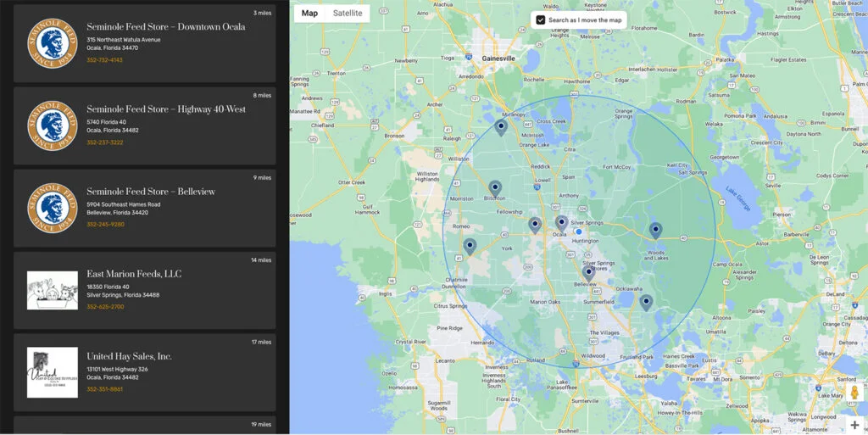Click '8 miles' distance label
This screenshot has width=868, height=435.
263,95
